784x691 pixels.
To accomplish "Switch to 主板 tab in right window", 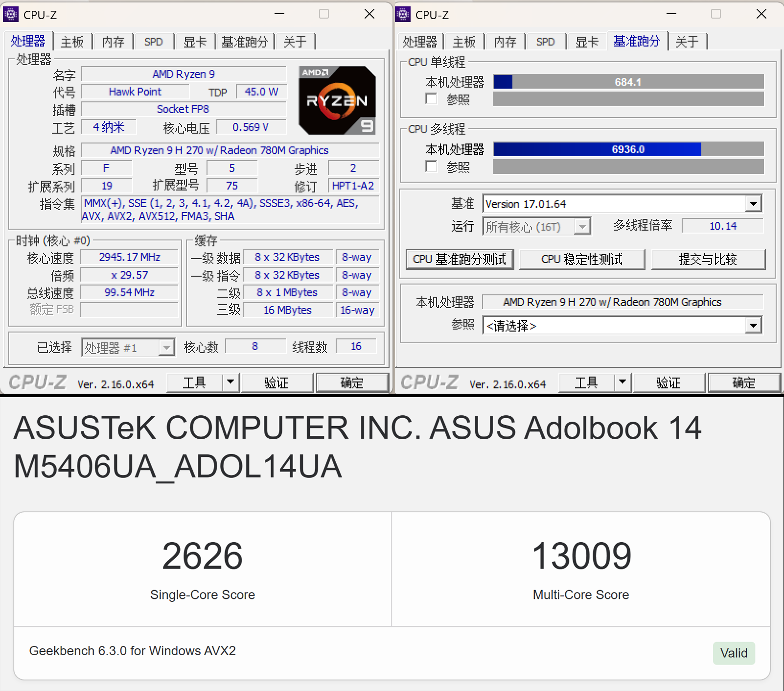I will (464, 42).
